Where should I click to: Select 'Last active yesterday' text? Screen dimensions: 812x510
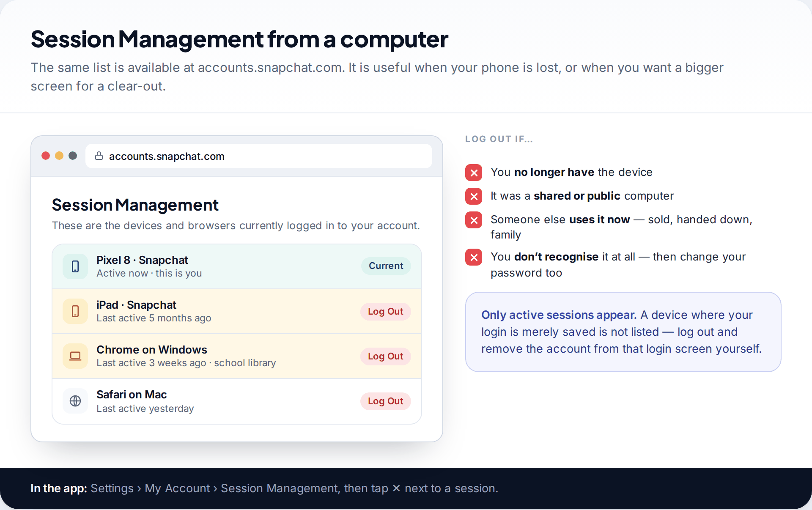click(x=145, y=409)
